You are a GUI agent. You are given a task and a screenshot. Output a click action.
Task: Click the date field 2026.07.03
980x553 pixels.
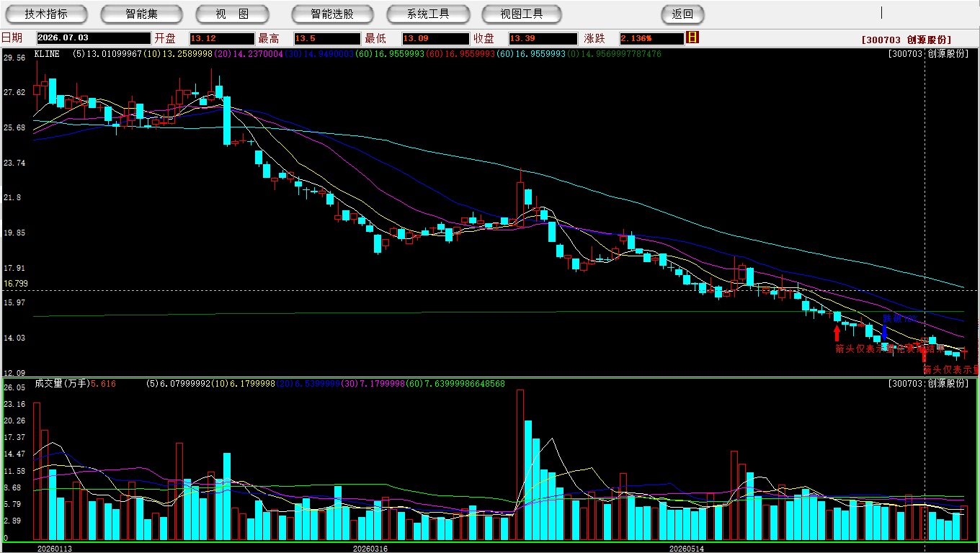click(x=93, y=39)
